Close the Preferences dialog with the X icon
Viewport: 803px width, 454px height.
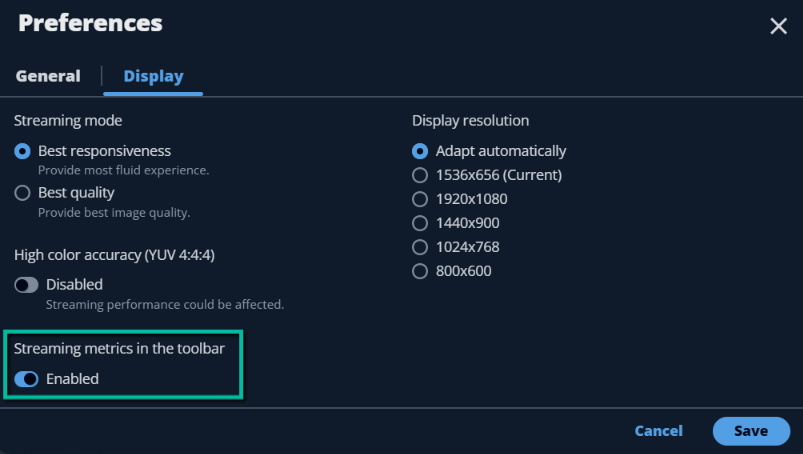(778, 26)
